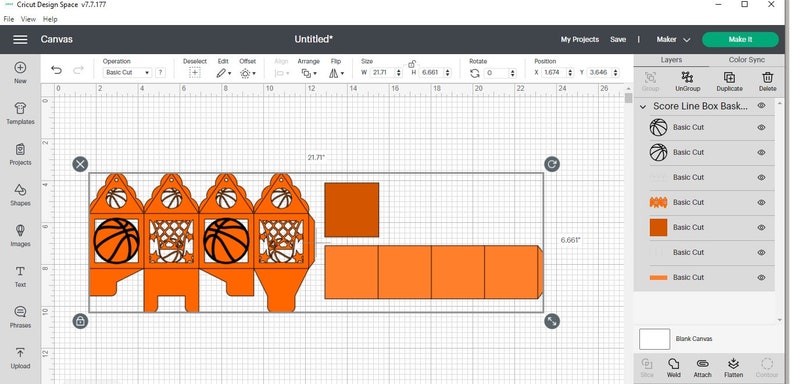
Task: Open the Maker machine dropdown
Action: 673,39
